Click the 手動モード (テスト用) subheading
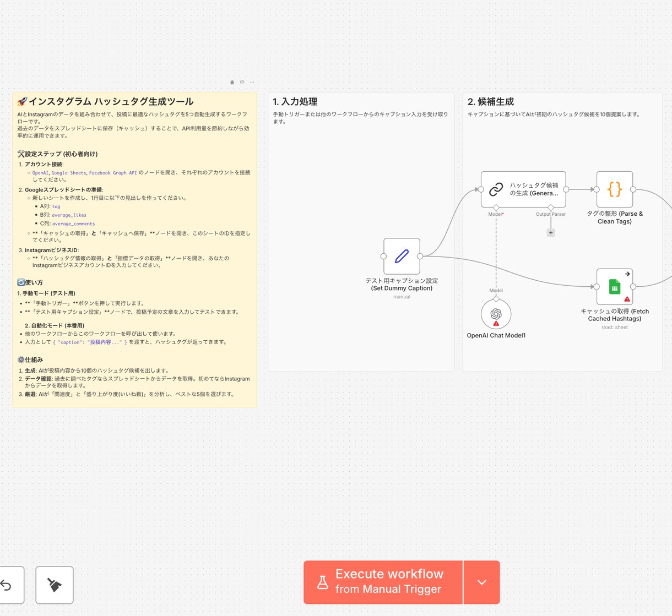The height and width of the screenshot is (616, 672). pos(46,293)
